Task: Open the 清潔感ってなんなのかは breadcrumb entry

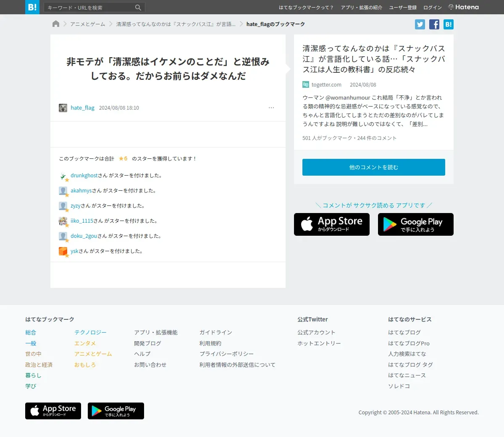Action: (x=176, y=24)
